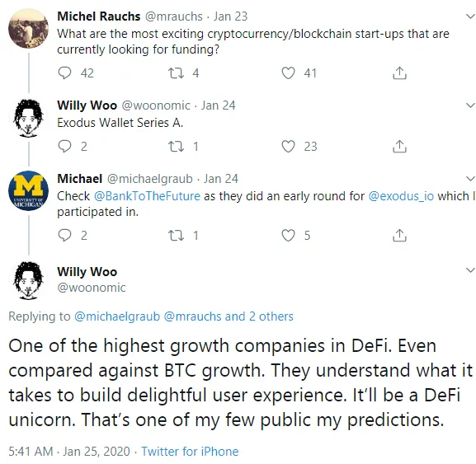The width and height of the screenshot is (476, 464).
Task: Open options chevron on Michel Rauchs' tweet
Action: click(x=470, y=16)
